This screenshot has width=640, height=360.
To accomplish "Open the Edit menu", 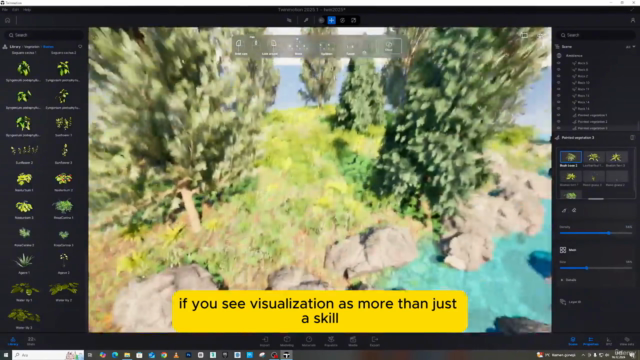I will [x=16, y=9].
